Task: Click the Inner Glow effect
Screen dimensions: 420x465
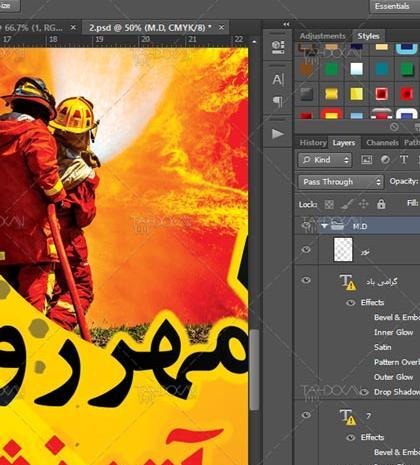Action: click(x=393, y=332)
